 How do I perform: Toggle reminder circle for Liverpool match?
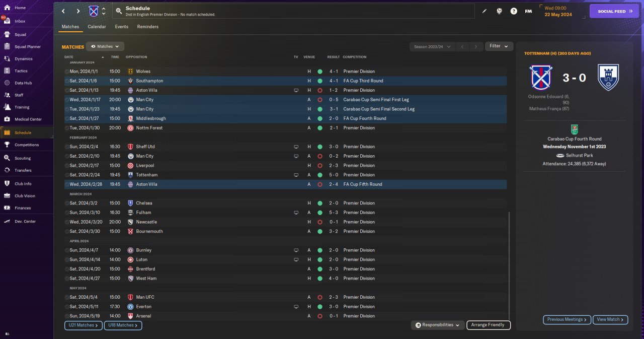pos(67,166)
